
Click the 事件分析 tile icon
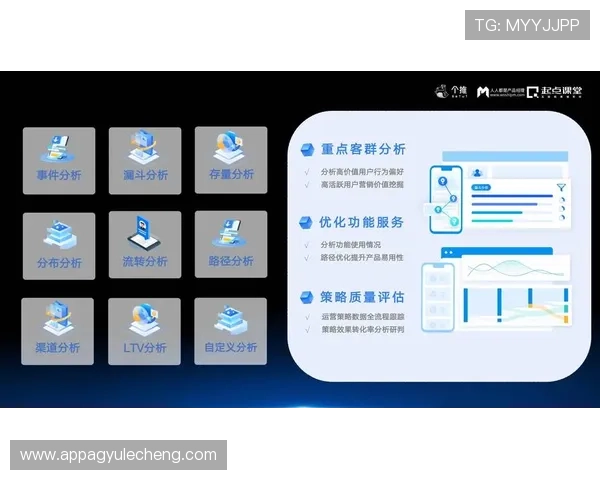[59, 150]
